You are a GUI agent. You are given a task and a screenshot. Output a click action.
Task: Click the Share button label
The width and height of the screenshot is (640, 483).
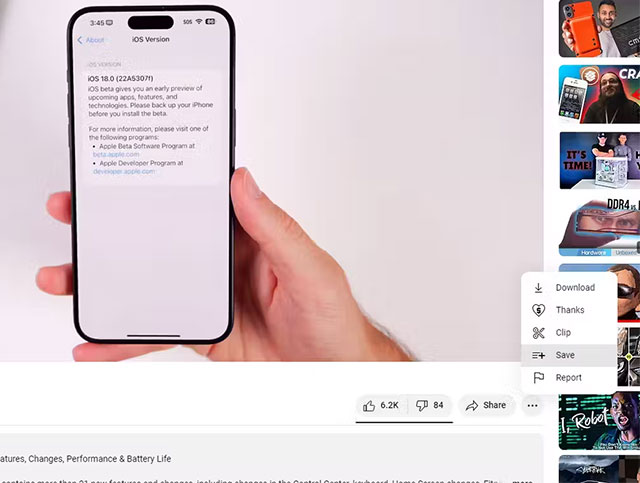[x=494, y=405]
